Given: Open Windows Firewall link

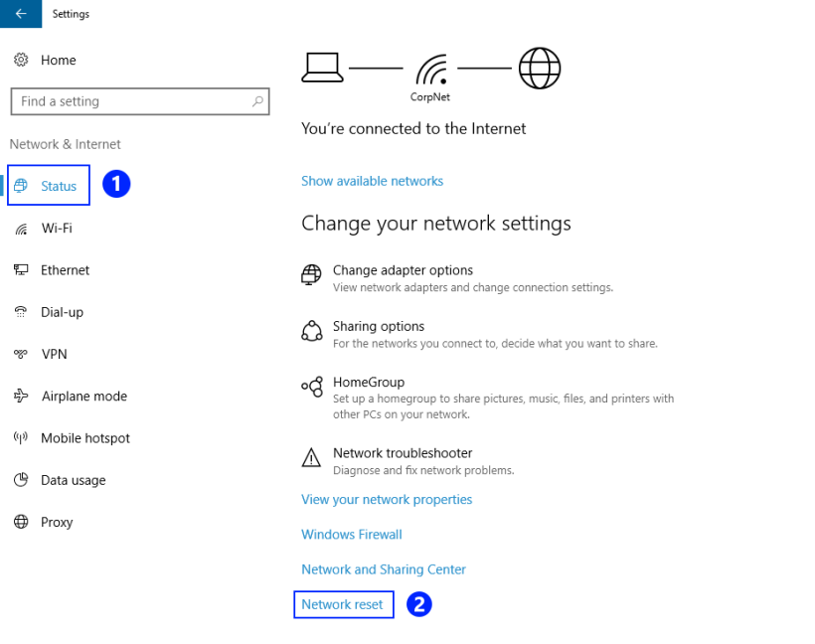Looking at the screenshot, I should click(352, 535).
